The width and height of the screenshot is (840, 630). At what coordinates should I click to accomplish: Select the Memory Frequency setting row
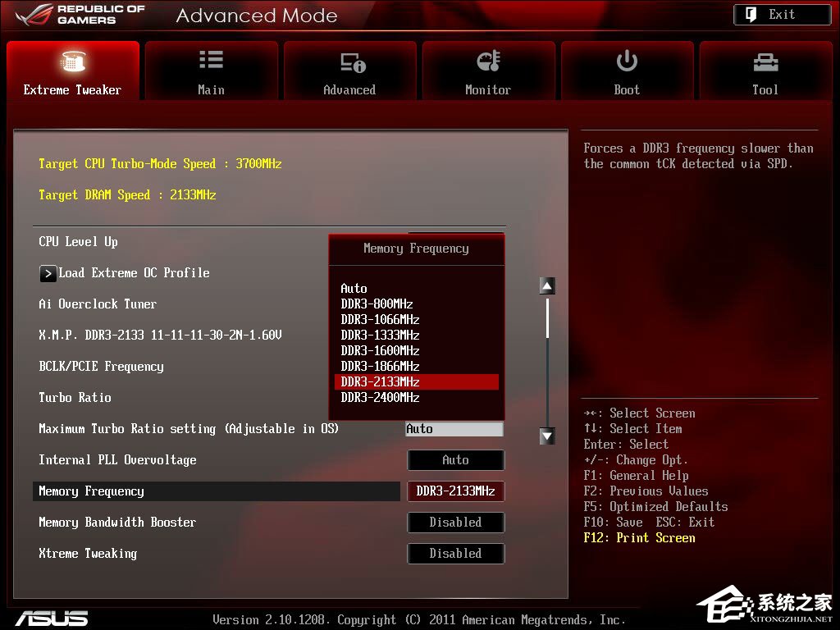coord(217,491)
